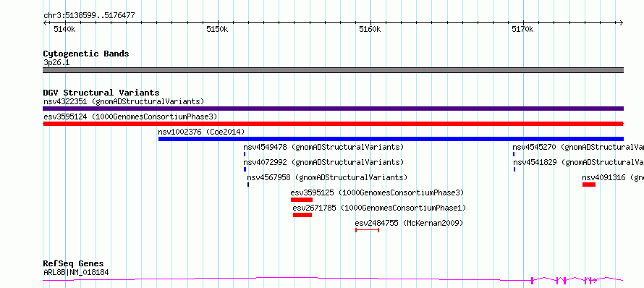Select red bar under nsv4091316
644x288 pixels.
click(x=589, y=185)
